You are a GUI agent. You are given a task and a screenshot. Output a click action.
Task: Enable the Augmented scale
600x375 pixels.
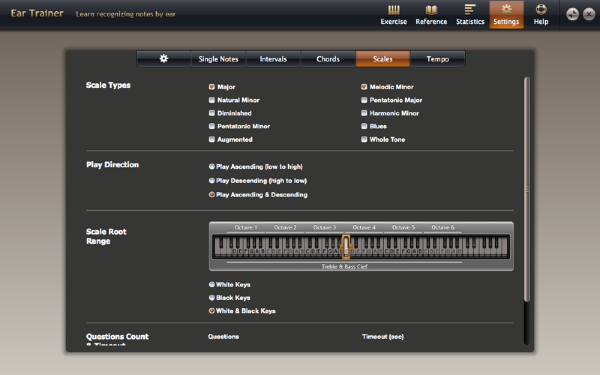[x=212, y=139]
